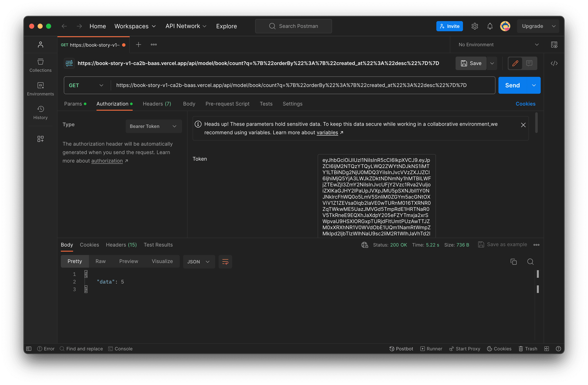588x385 pixels.
Task: Open the comments icon next to pencil
Action: pos(529,64)
